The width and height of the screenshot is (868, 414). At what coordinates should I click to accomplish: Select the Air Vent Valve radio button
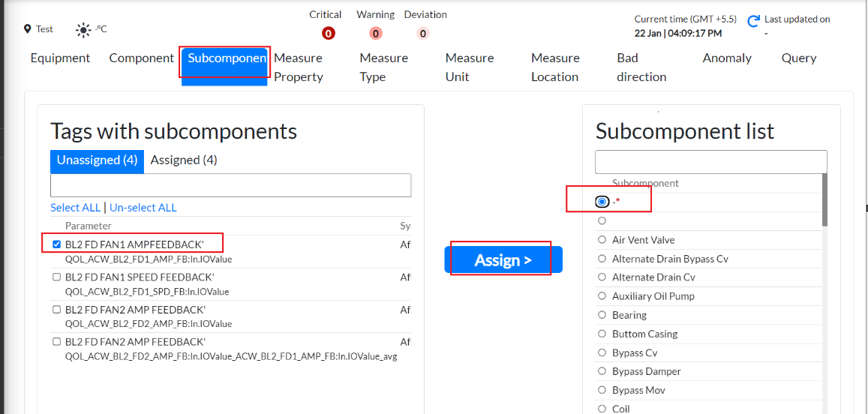602,240
